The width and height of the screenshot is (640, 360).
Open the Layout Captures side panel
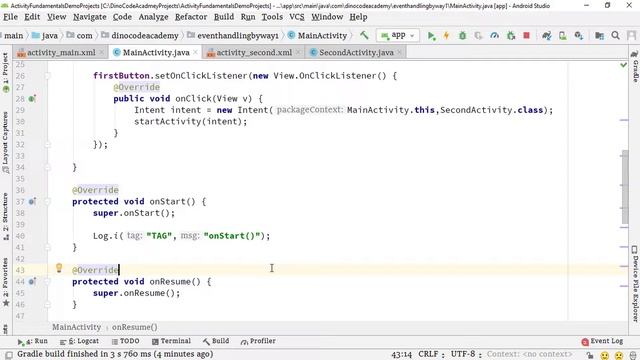[x=5, y=142]
